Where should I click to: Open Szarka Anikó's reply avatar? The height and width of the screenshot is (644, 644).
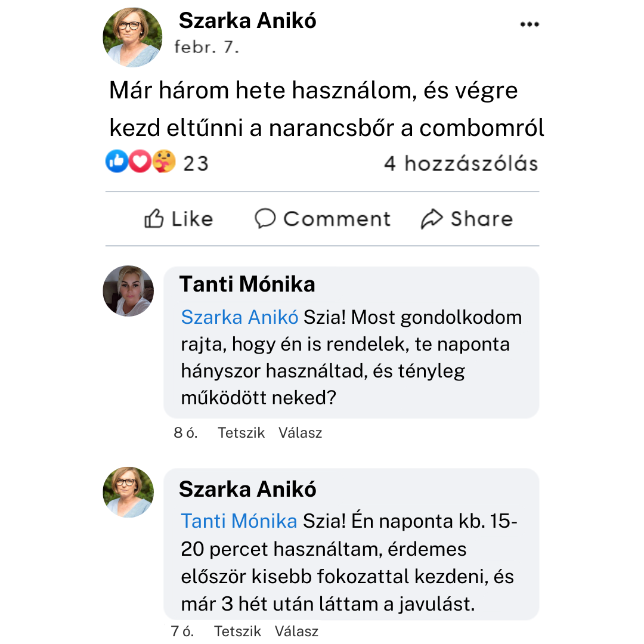point(128,492)
